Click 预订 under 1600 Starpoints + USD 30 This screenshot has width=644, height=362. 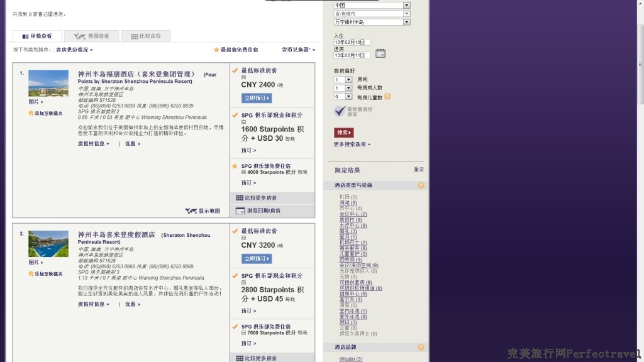pos(248,150)
